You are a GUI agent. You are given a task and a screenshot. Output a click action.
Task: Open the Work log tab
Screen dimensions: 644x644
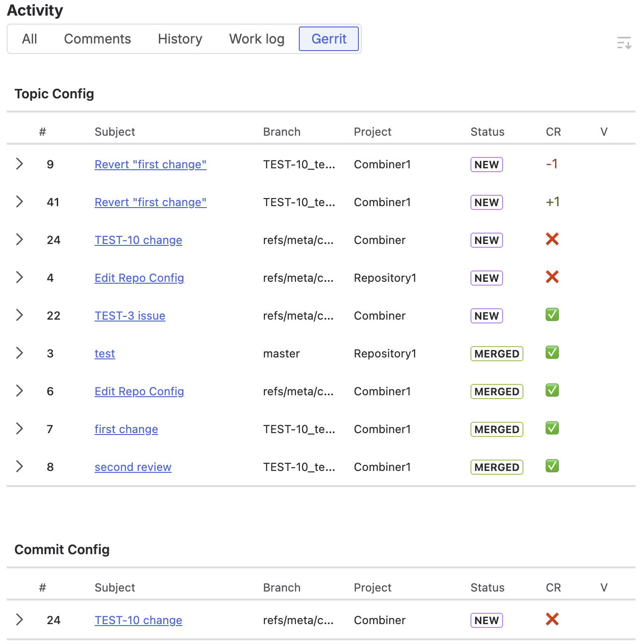pyautogui.click(x=257, y=39)
